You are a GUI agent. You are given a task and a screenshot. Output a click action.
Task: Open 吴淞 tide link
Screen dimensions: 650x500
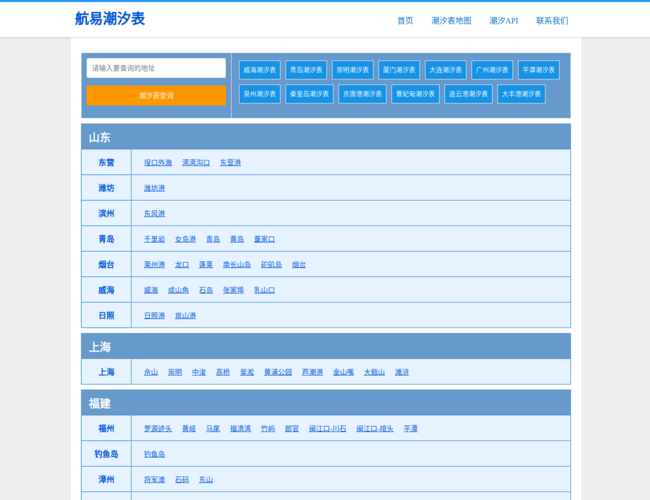click(247, 372)
